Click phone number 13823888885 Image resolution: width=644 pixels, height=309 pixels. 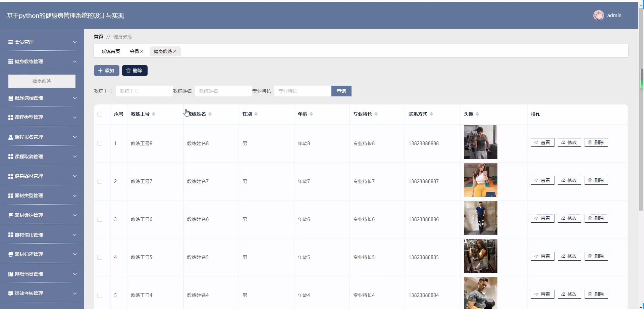click(424, 257)
